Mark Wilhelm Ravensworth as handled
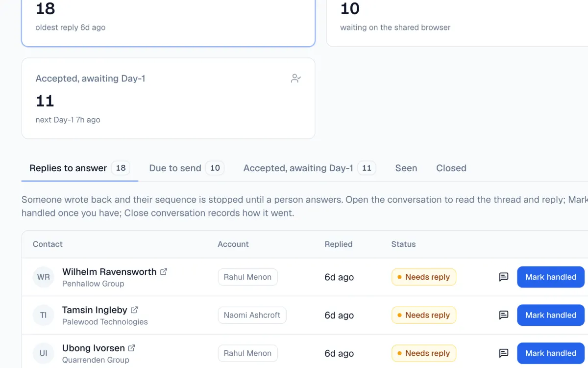The width and height of the screenshot is (588, 368). pyautogui.click(x=551, y=277)
